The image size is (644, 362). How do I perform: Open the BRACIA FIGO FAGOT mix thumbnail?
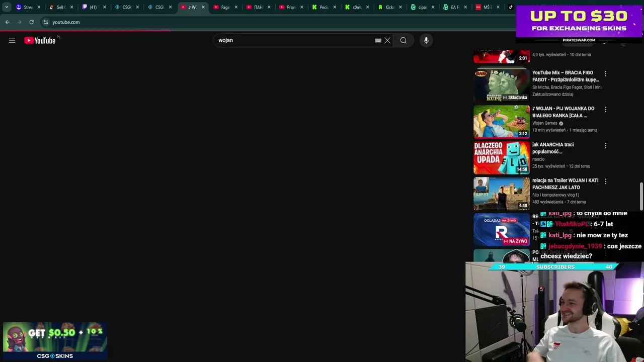[502, 85]
